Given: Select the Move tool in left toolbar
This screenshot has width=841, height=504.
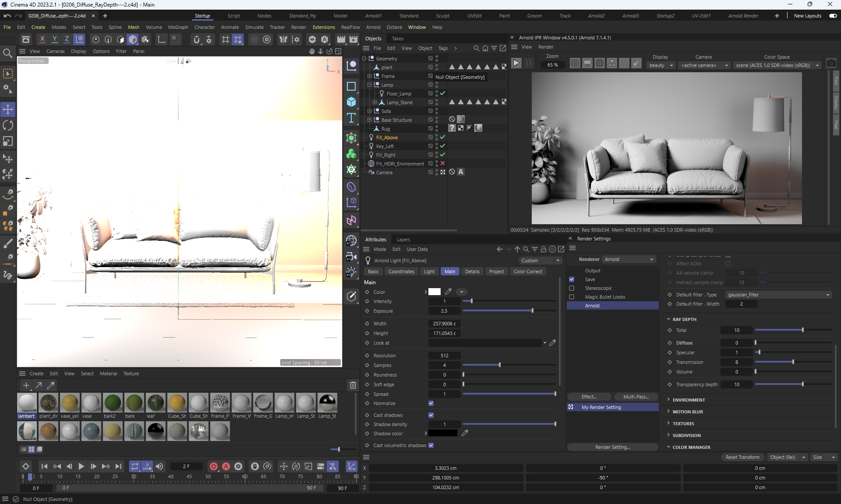Looking at the screenshot, I should pos(8,109).
